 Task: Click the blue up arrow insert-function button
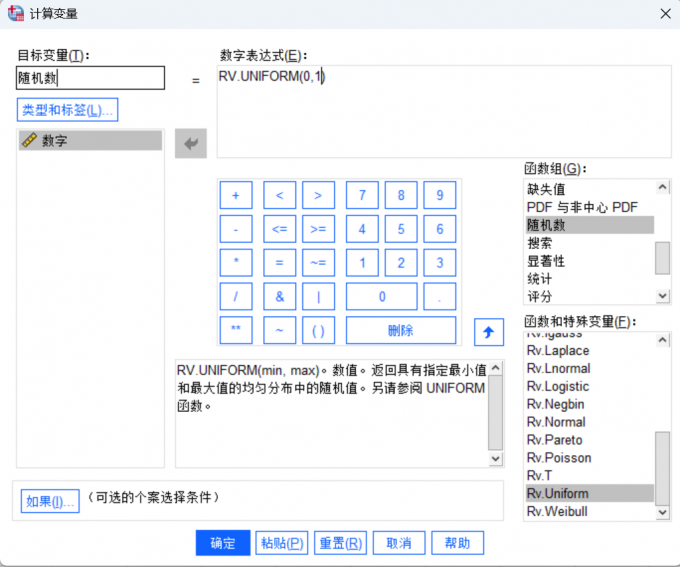[x=489, y=332]
